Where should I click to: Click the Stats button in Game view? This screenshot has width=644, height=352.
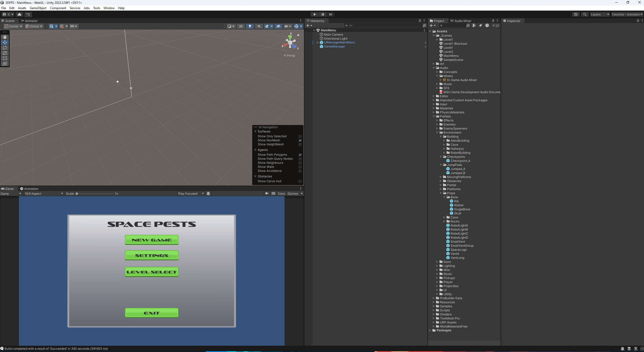point(281,194)
